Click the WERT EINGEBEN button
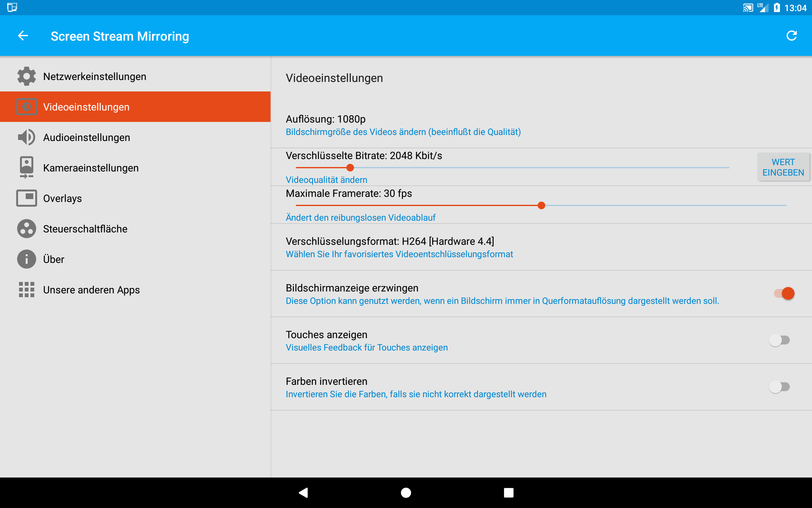The width and height of the screenshot is (812, 508). (x=783, y=167)
